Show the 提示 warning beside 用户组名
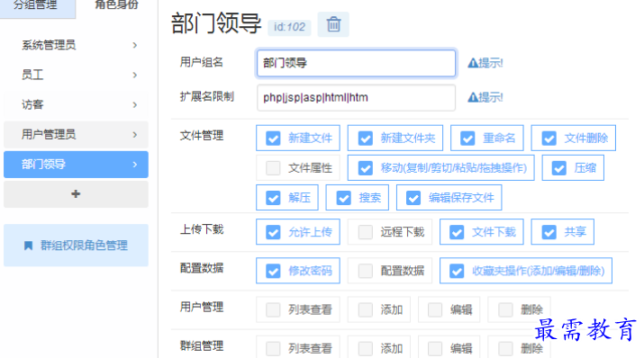The width and height of the screenshot is (644, 358). pyautogui.click(x=485, y=63)
